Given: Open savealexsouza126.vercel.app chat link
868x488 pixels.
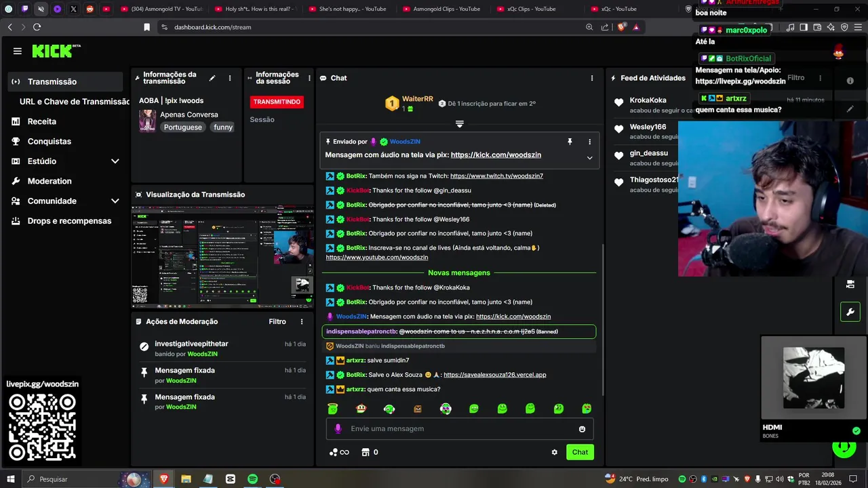Looking at the screenshot, I should click(x=494, y=375).
